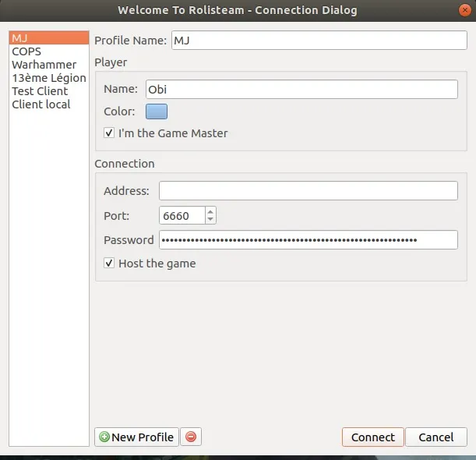Click the red remove profile icon button

[191, 437]
